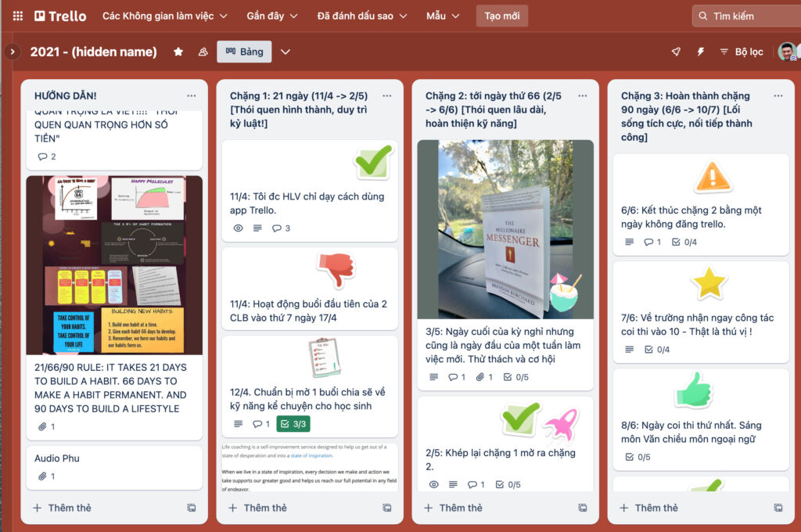Click the Tìm kiếm search field
This screenshot has height=532, width=801.
[747, 16]
